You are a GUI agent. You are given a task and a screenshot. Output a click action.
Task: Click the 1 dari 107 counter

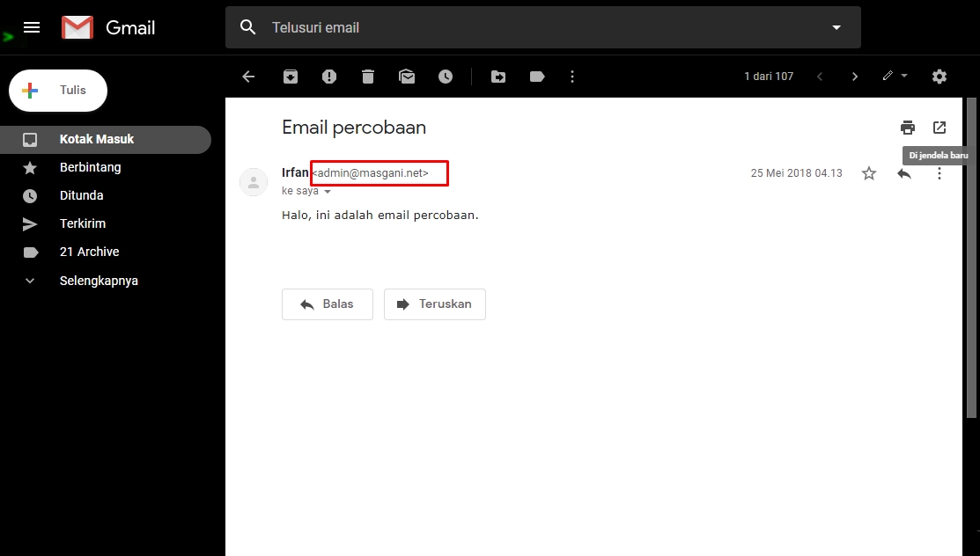[769, 77]
